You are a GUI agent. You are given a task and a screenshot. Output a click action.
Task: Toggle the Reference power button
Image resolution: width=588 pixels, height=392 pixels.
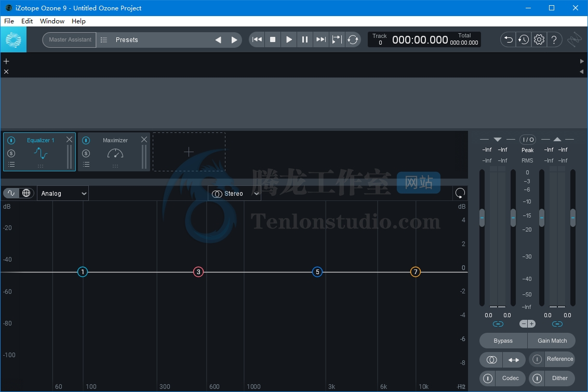pos(537,359)
